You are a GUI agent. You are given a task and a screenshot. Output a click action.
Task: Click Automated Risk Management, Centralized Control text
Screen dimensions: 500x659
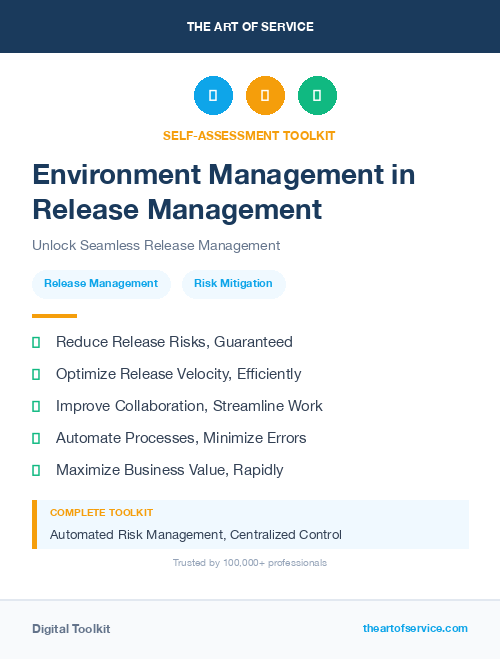(x=196, y=535)
